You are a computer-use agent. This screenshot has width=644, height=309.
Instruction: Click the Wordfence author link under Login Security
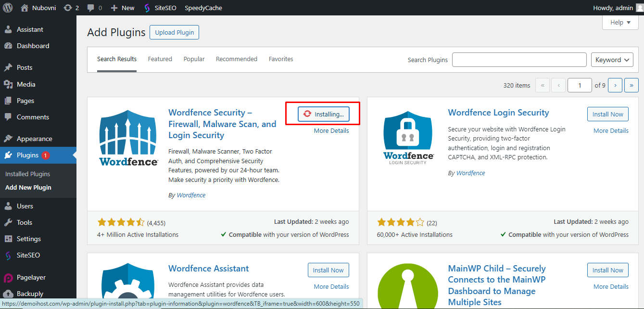(470, 173)
